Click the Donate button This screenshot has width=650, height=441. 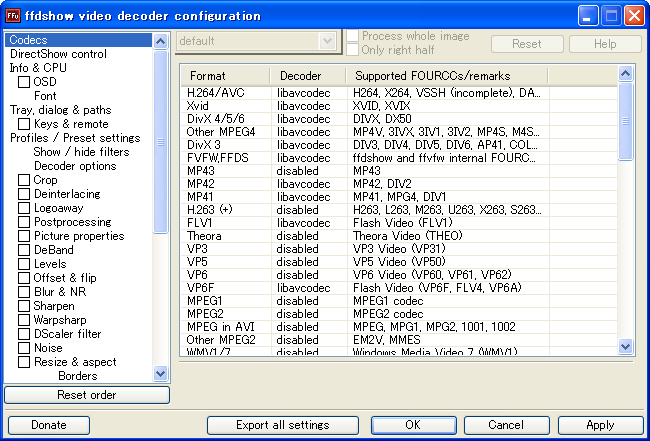click(x=49, y=425)
